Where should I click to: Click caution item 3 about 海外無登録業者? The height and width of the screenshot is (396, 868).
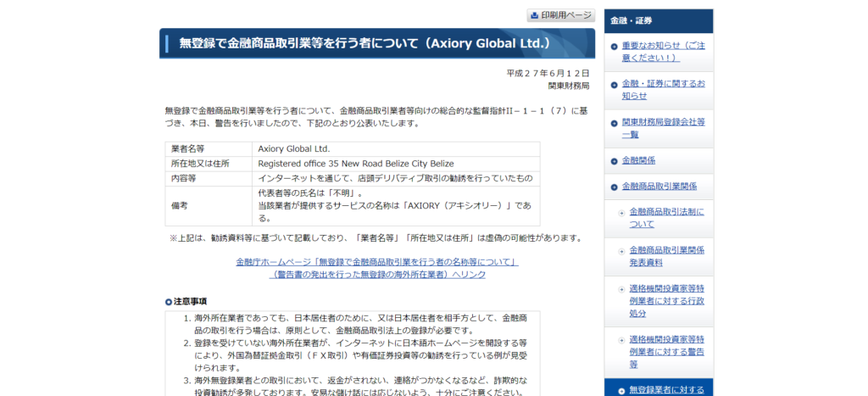pos(360,387)
